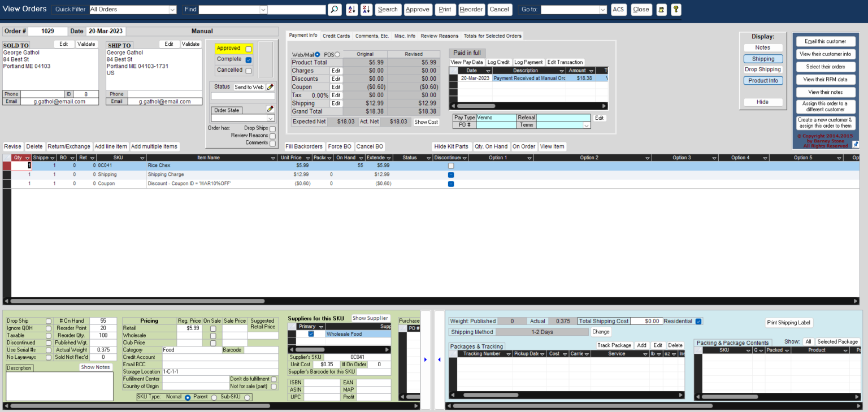This screenshot has height=412, width=868.
Task: Click the magnifying glass search icon beside Find
Action: pyautogui.click(x=334, y=9)
